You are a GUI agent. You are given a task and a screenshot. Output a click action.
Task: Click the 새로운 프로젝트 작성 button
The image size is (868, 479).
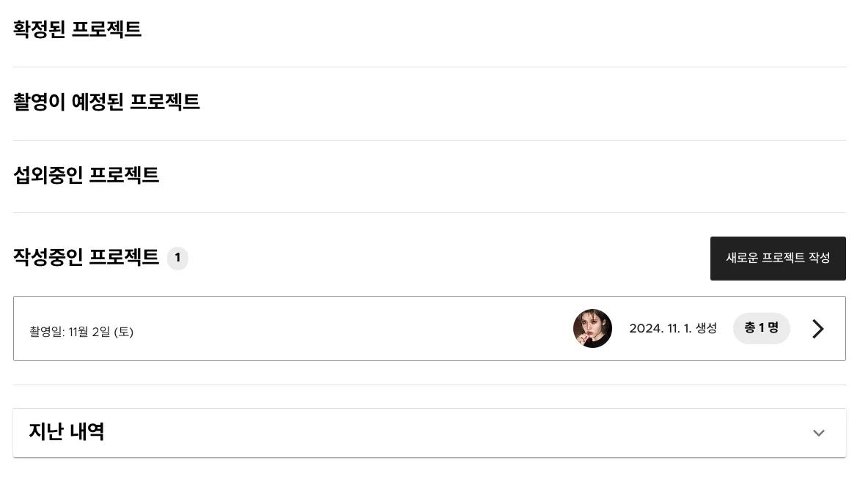[777, 259]
